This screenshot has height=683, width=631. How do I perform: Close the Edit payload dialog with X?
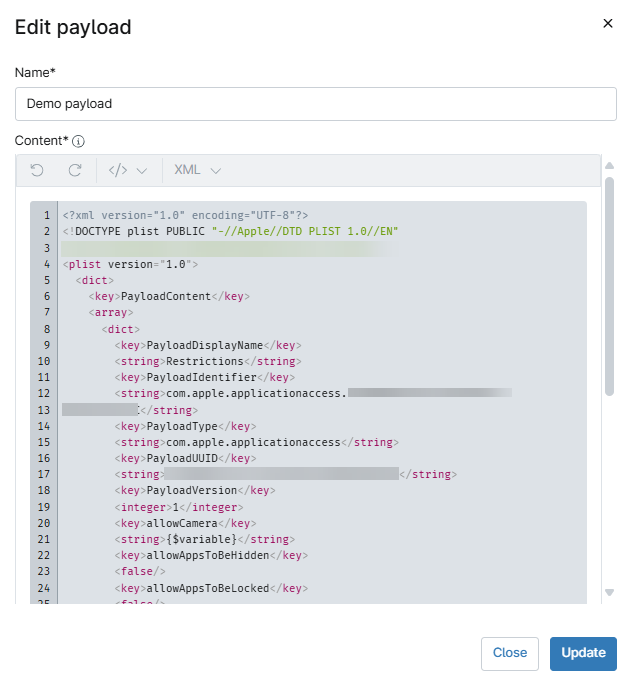[x=607, y=24]
